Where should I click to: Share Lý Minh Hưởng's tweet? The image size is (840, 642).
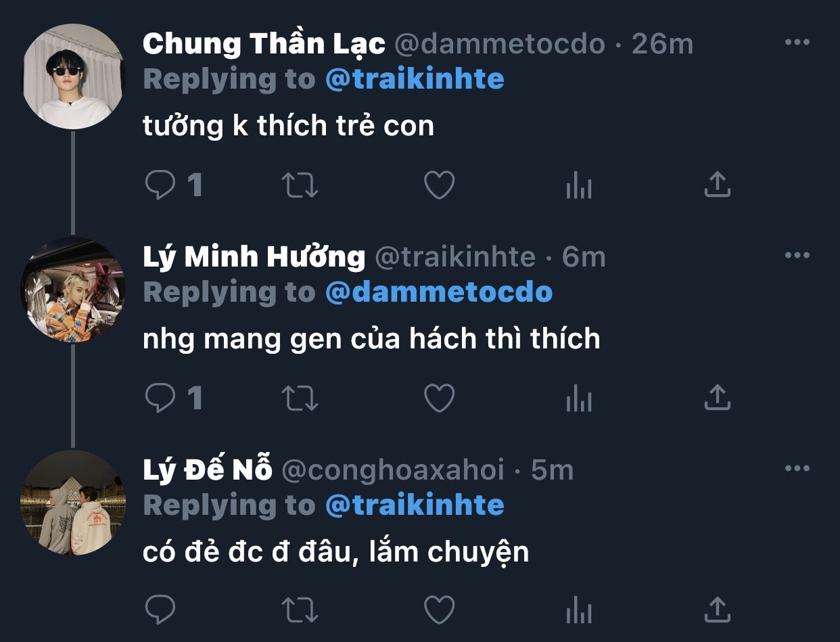click(718, 397)
